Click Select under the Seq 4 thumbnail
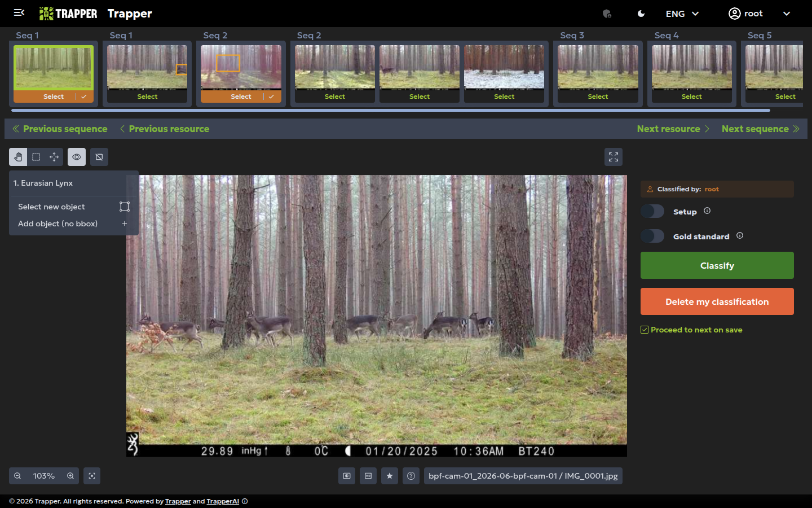The width and height of the screenshot is (812, 508). [692, 97]
